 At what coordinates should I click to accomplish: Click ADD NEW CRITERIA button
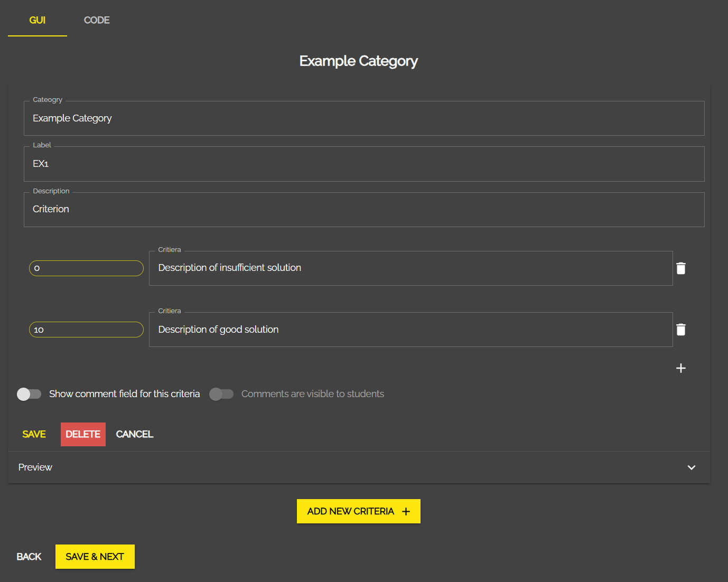coord(359,511)
